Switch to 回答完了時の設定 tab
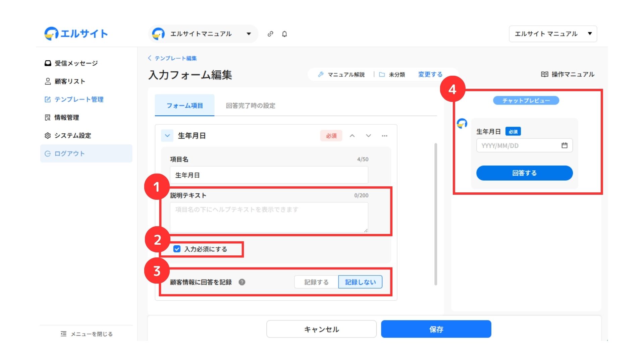The image size is (644, 362). (250, 106)
